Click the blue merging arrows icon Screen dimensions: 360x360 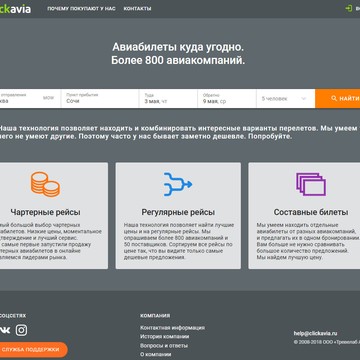(x=178, y=184)
